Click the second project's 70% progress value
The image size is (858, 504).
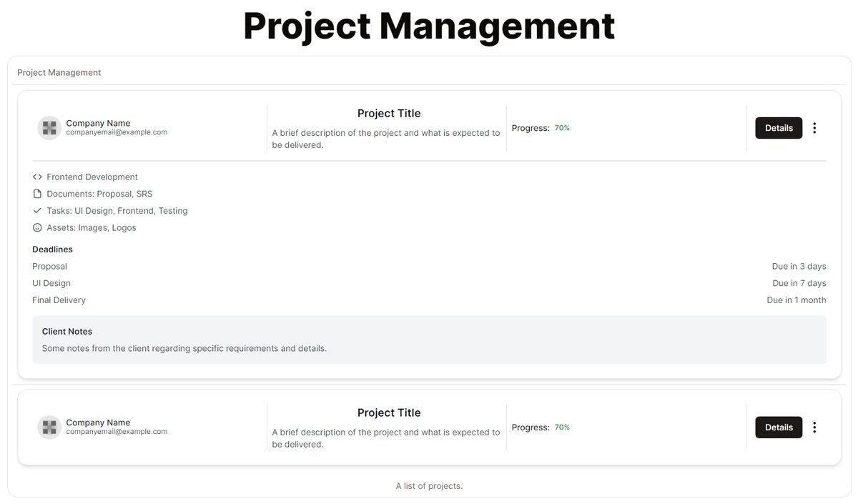tap(562, 428)
